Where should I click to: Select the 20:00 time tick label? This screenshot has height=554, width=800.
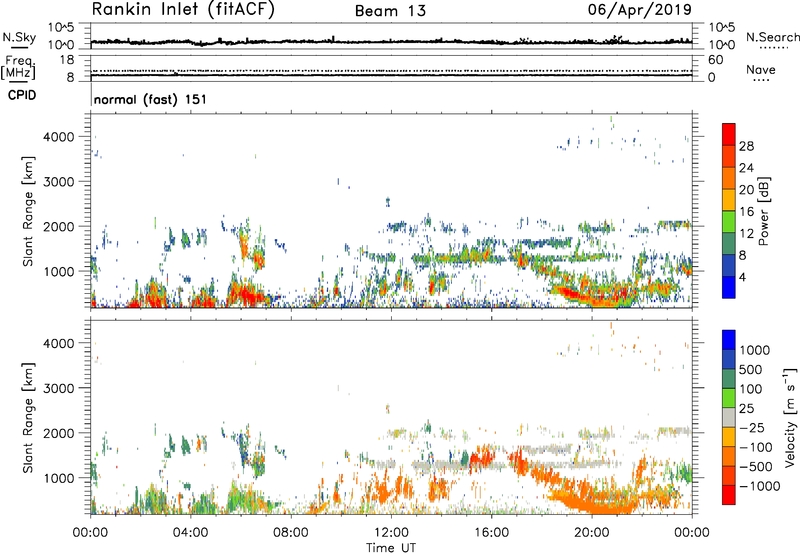pos(592,533)
